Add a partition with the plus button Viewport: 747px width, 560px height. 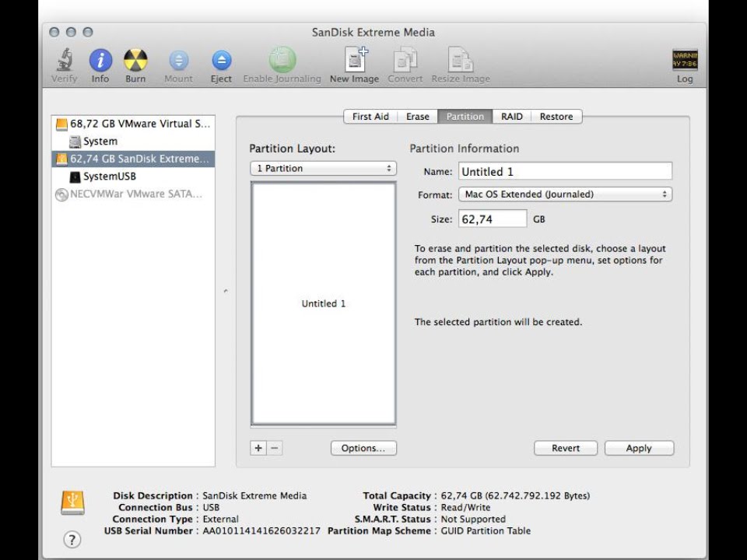[258, 448]
